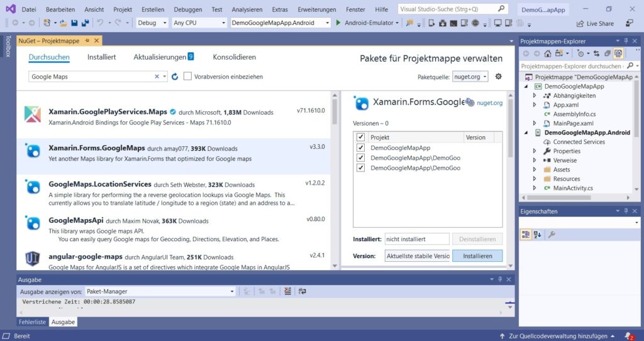
Task: Click the Installieren button
Action: click(477, 256)
